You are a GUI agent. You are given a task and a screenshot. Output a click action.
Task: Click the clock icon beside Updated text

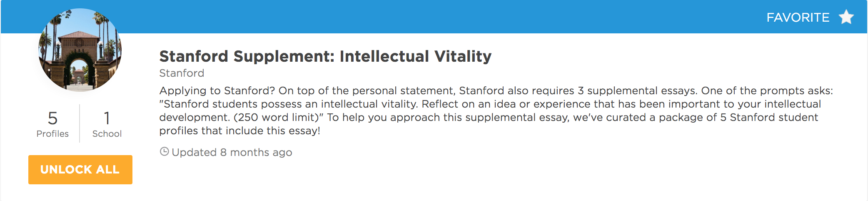pos(165,152)
